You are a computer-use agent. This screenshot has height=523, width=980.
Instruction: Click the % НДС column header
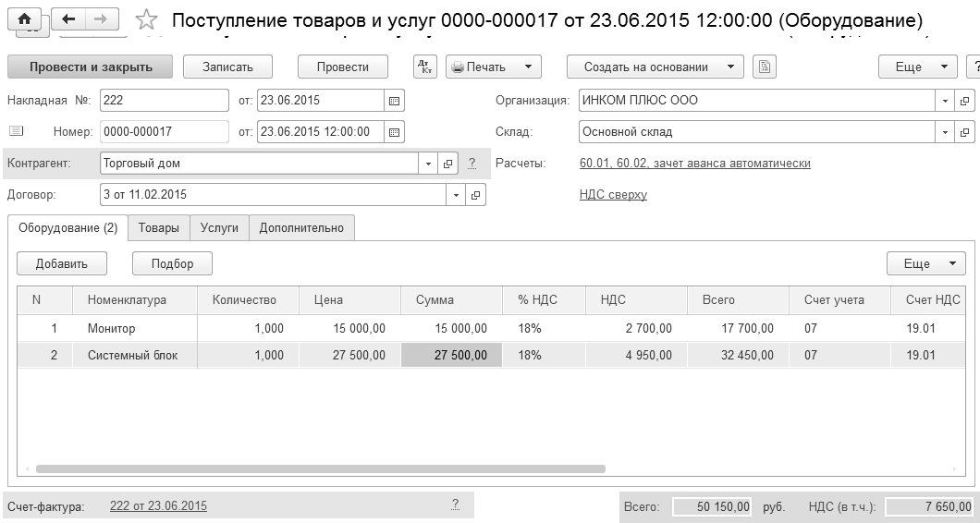(544, 300)
